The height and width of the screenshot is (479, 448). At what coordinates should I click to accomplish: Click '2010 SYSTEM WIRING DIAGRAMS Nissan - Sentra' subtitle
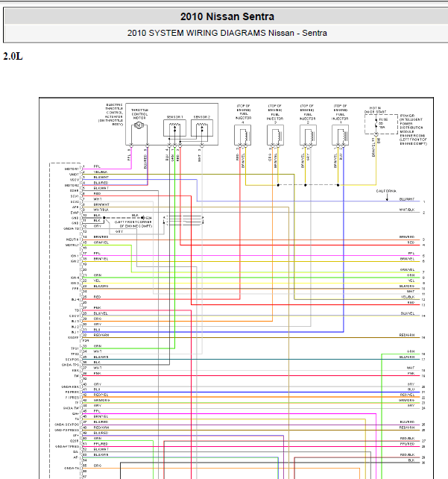227,33
